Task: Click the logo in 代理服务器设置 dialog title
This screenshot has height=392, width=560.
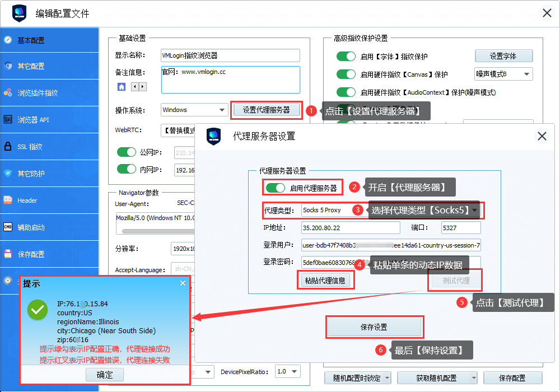Action: point(213,136)
